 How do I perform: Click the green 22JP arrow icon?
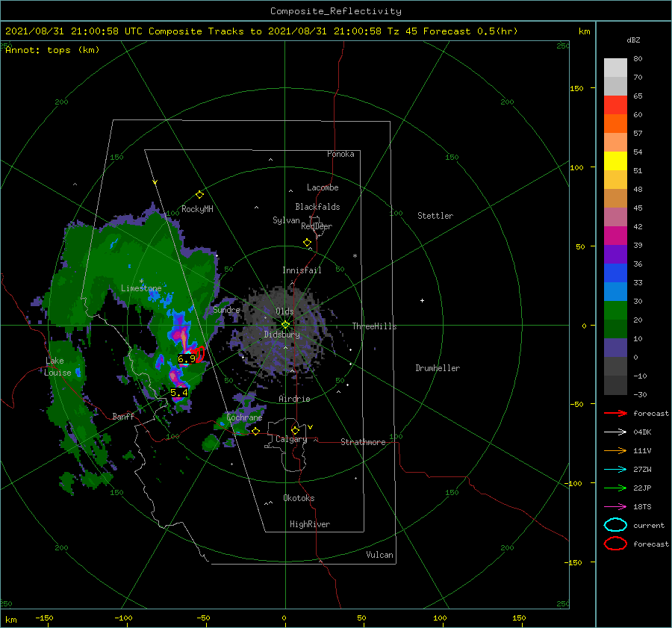click(615, 488)
